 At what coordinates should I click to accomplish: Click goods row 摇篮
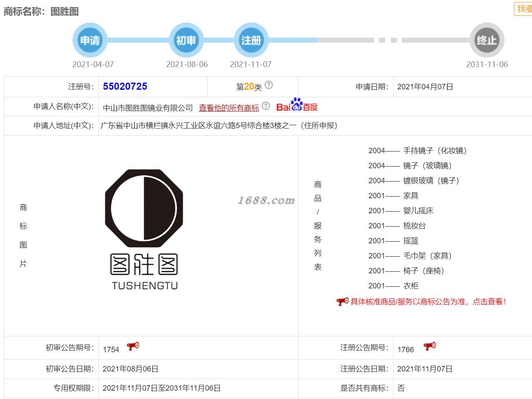coord(393,241)
